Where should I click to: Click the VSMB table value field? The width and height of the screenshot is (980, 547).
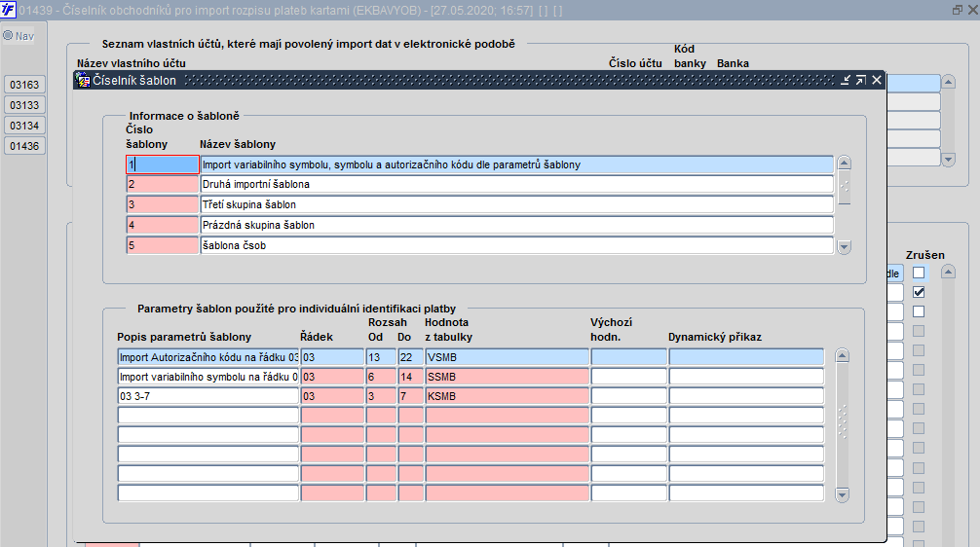point(507,357)
